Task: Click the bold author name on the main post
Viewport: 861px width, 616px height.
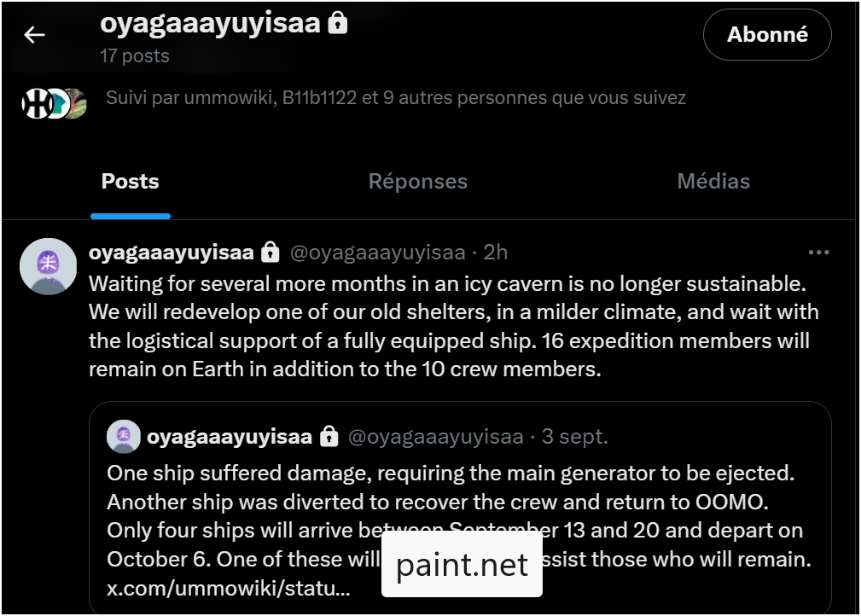Action: click(x=171, y=253)
